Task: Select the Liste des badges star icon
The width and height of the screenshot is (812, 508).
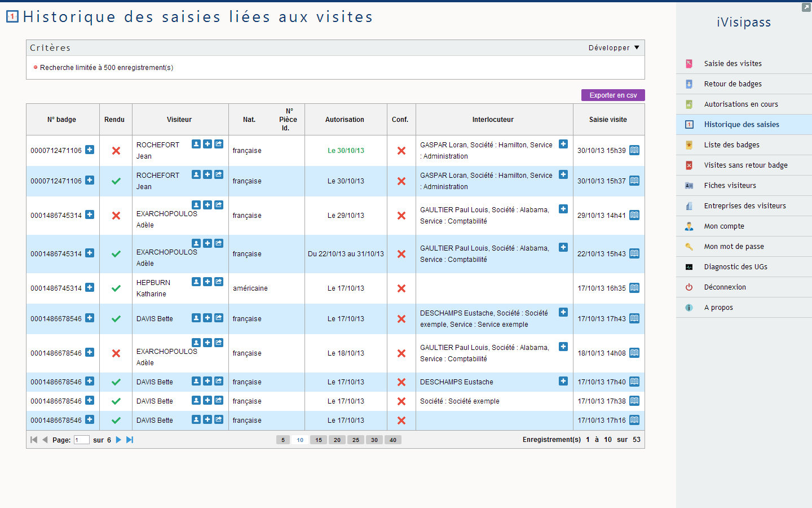Action: click(689, 144)
